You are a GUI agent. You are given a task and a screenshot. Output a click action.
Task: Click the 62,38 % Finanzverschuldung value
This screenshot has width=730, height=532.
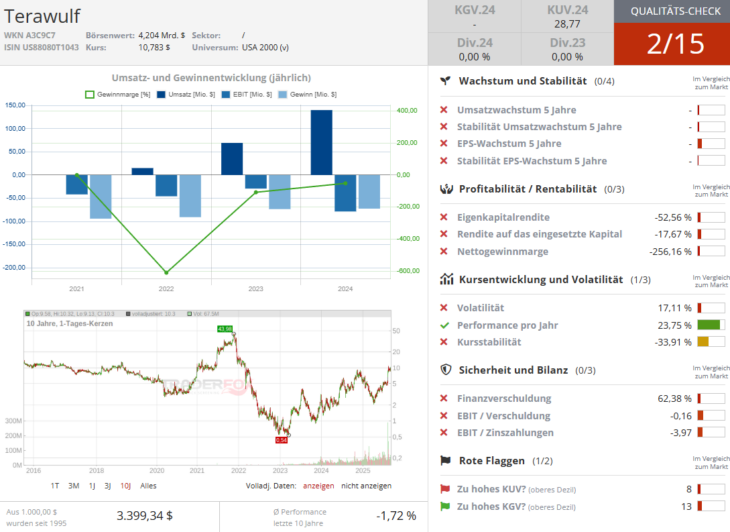click(x=675, y=398)
